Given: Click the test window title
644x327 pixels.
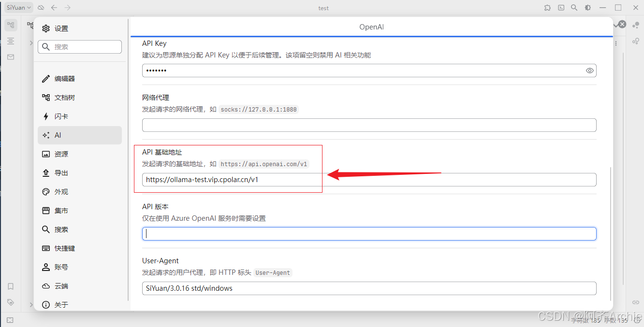Looking at the screenshot, I should click(x=323, y=8).
